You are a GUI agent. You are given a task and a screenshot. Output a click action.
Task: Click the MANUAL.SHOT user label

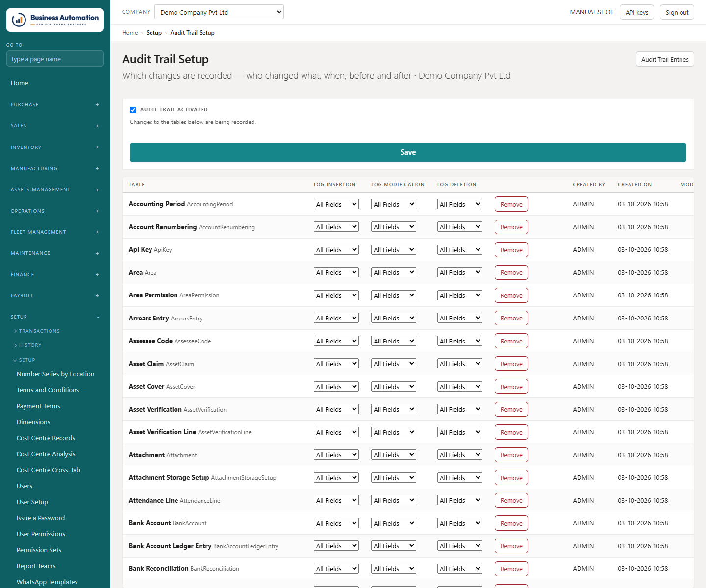tap(592, 12)
